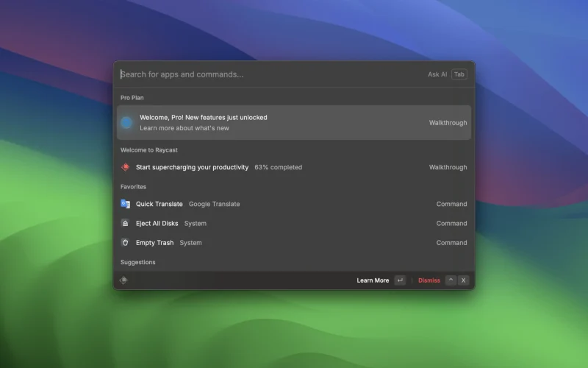
Task: Open Ask AI
Action: pyautogui.click(x=437, y=74)
